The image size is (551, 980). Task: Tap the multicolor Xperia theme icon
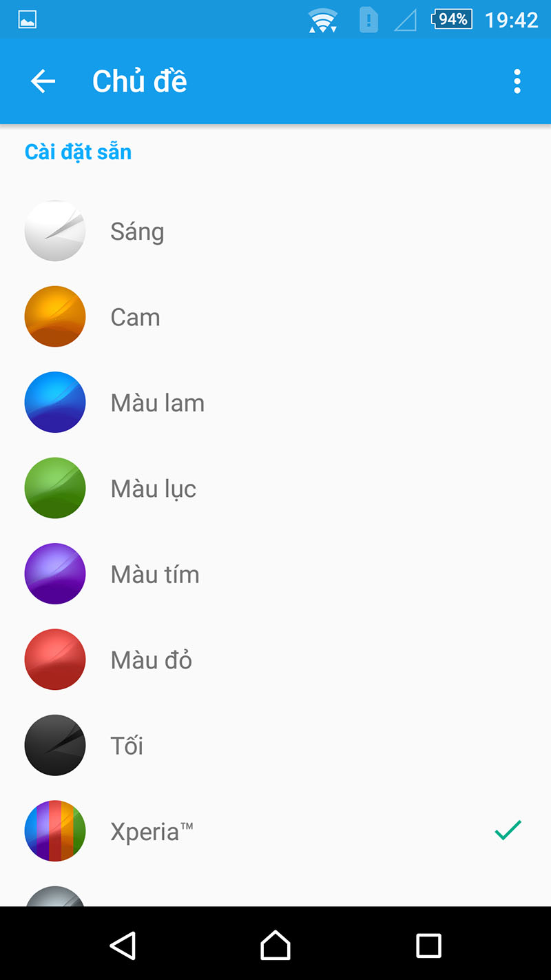(55, 831)
